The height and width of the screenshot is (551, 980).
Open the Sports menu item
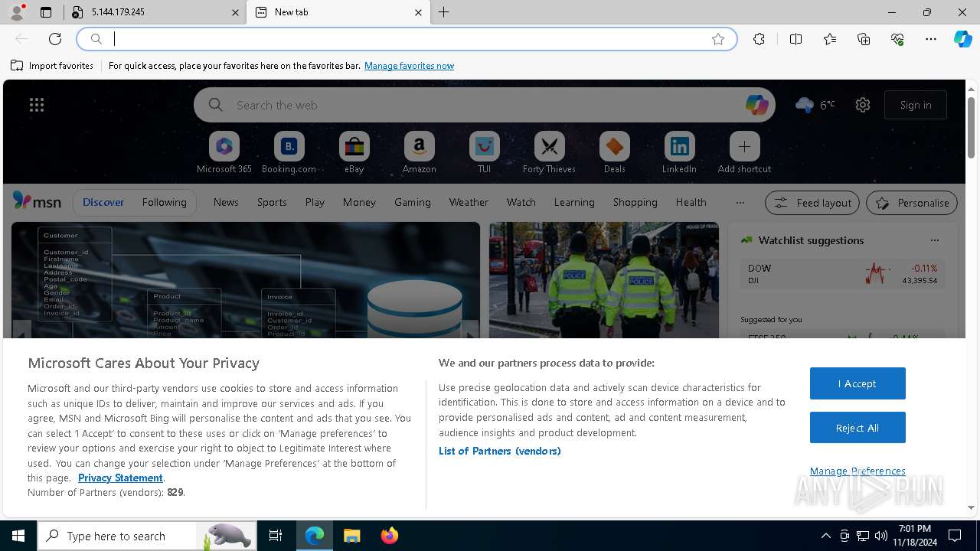pyautogui.click(x=272, y=202)
